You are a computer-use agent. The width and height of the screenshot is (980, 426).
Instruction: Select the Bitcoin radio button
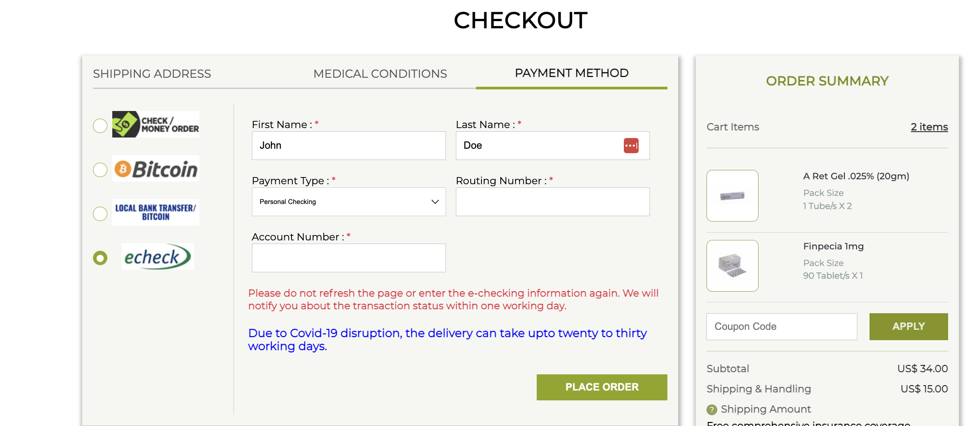click(100, 170)
